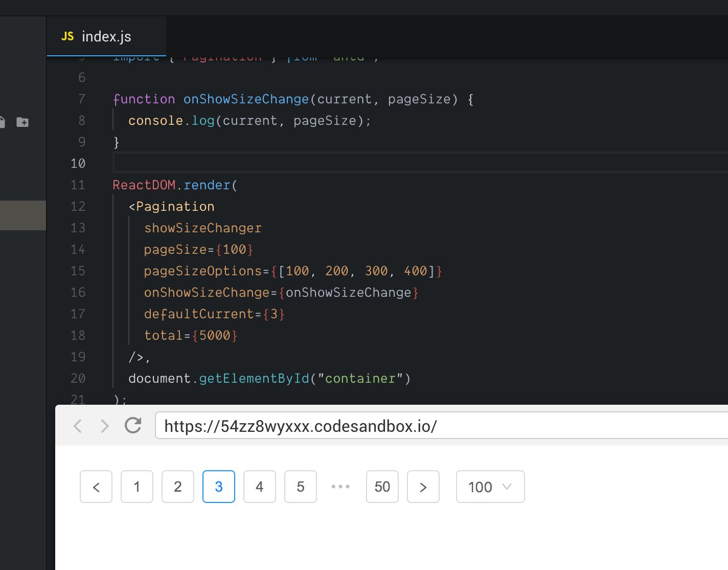Screen dimensions: 728x570
Task: Select page 5 in the pagination
Action: 300,487
